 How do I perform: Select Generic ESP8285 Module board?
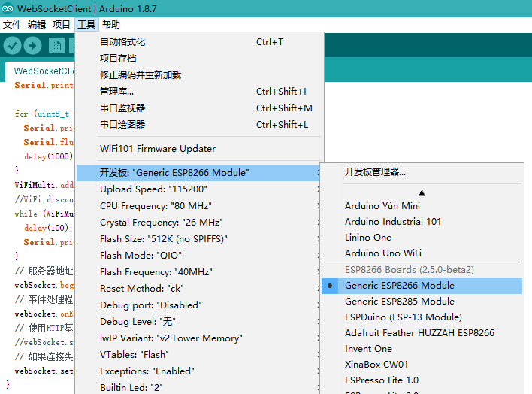pos(422,302)
